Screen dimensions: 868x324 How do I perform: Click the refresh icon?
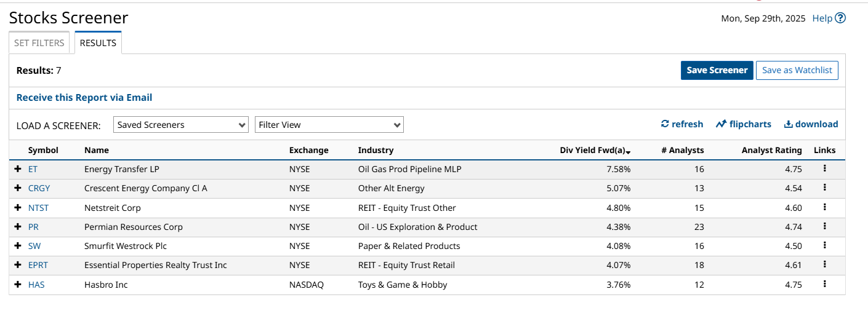pos(665,124)
